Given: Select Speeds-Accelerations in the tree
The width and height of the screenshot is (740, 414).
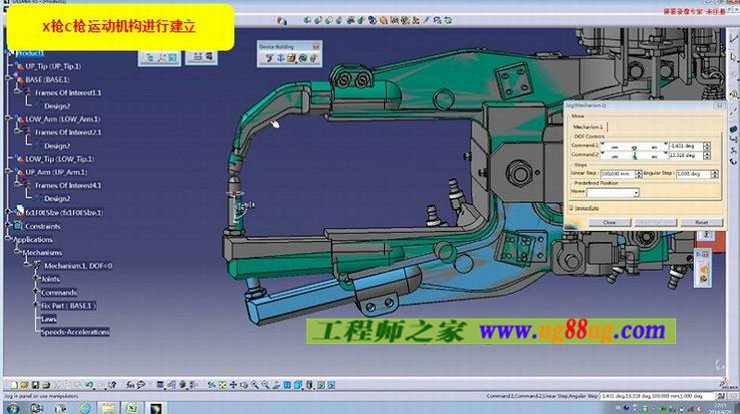Looking at the screenshot, I should pyautogui.click(x=75, y=331).
